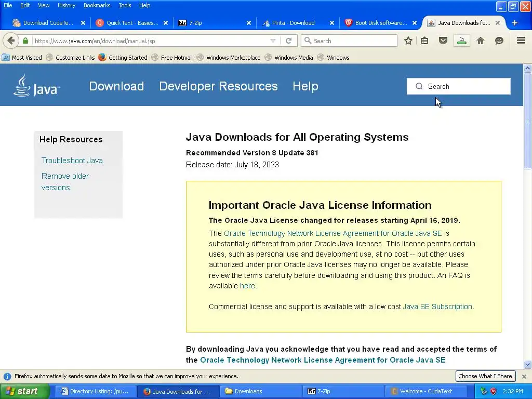Click Help in the Java site header
532x399 pixels.
point(305,86)
